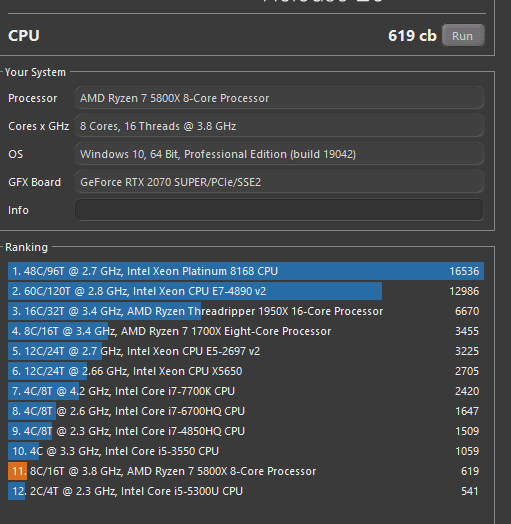Select the Core i5-5300U ranking row
The height and width of the screenshot is (524, 511).
click(x=246, y=491)
